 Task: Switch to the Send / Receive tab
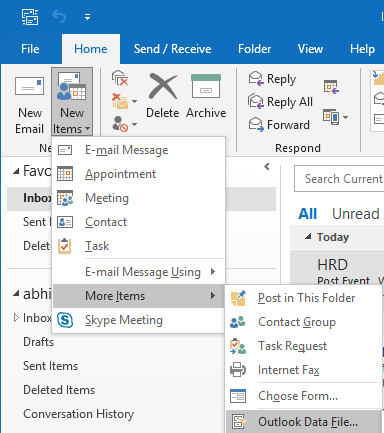(x=172, y=49)
